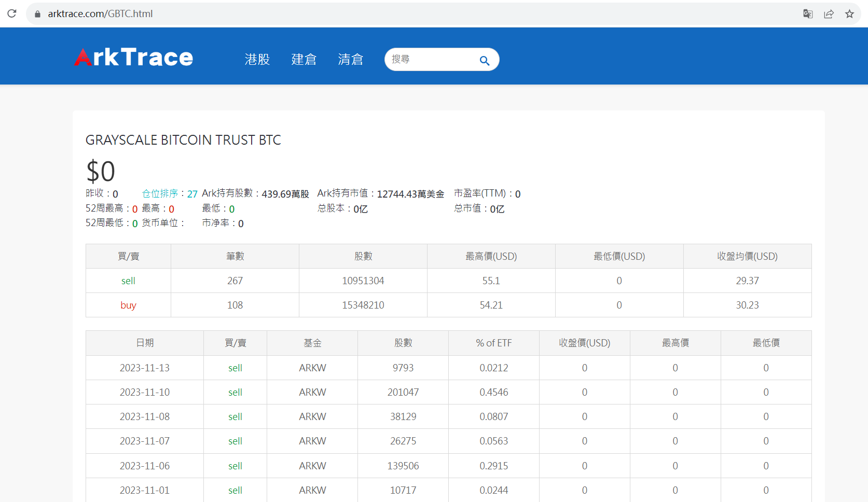Image resolution: width=868 pixels, height=502 pixels.
Task: Click the 2023-11-10 date cell
Action: coord(145,392)
